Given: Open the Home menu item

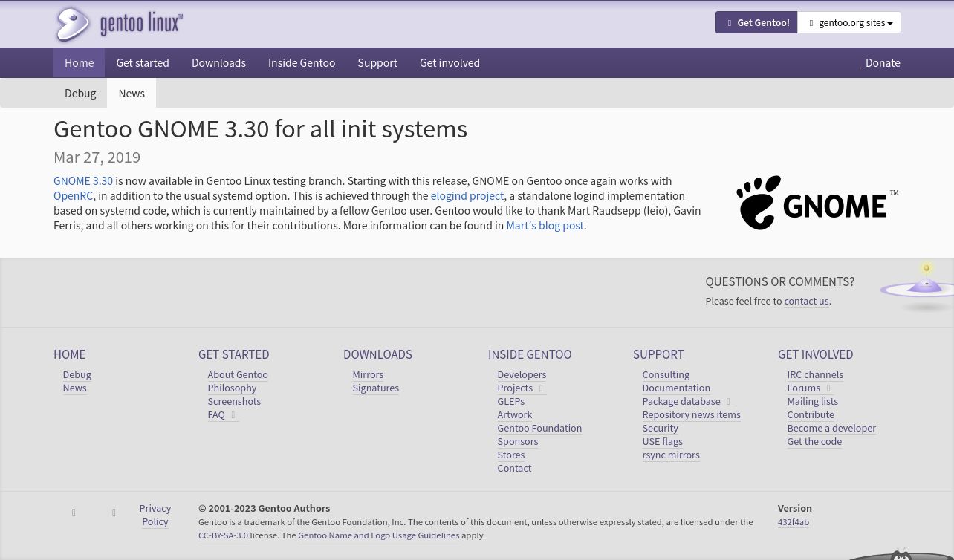Looking at the screenshot, I should click(x=79, y=62).
